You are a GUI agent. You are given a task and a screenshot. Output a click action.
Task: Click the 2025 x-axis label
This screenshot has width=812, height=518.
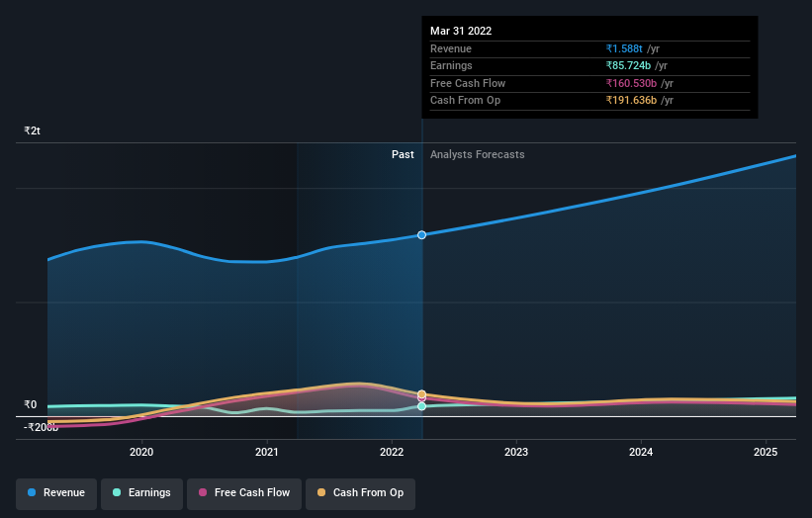point(766,453)
